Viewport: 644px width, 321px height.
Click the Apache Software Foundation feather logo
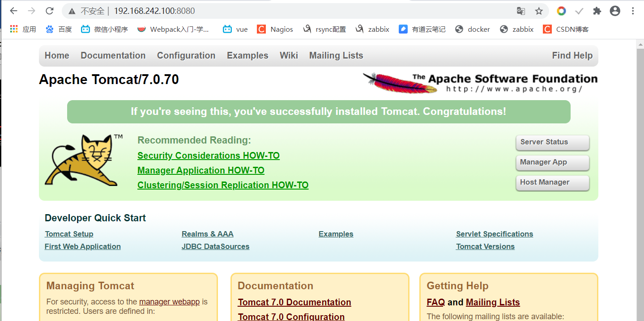click(480, 83)
